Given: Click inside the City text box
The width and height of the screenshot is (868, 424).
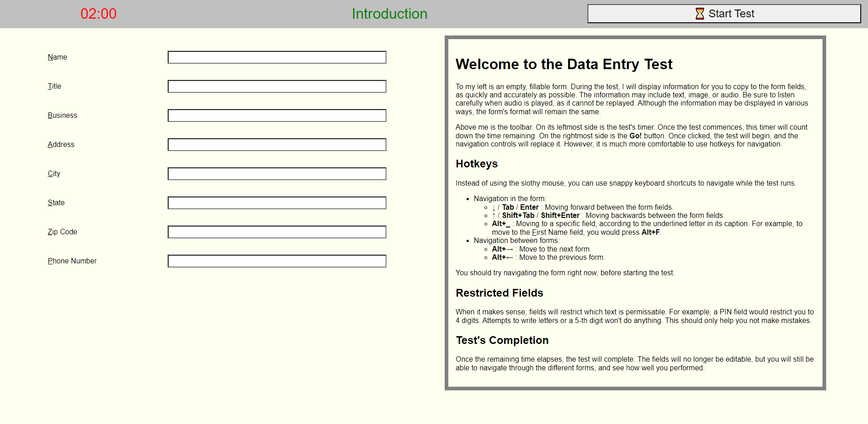Looking at the screenshot, I should pos(276,173).
